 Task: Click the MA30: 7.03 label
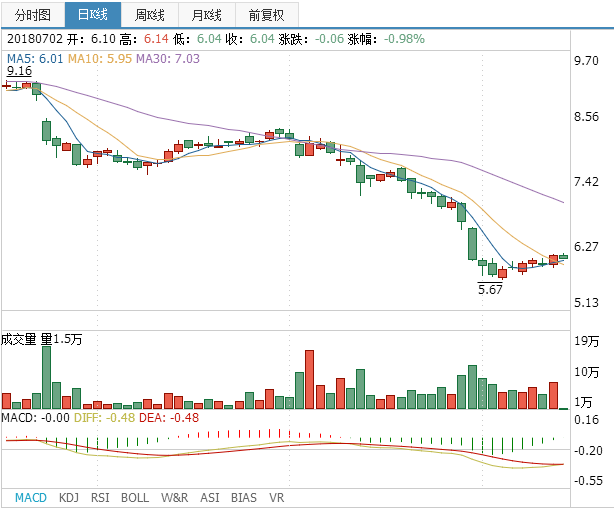pyautogui.click(x=168, y=59)
